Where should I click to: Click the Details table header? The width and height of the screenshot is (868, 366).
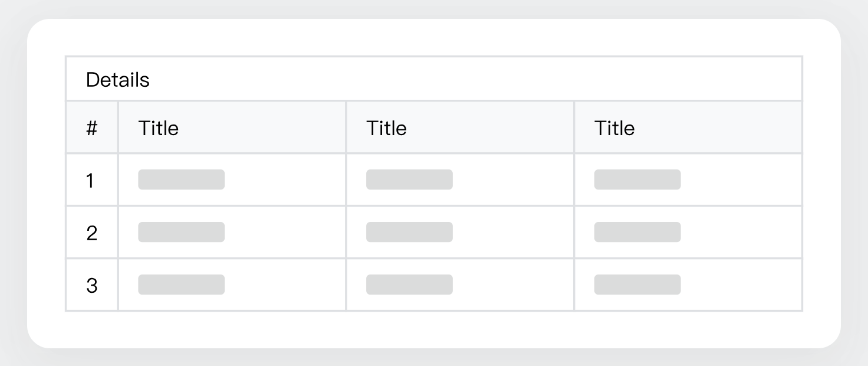click(118, 79)
